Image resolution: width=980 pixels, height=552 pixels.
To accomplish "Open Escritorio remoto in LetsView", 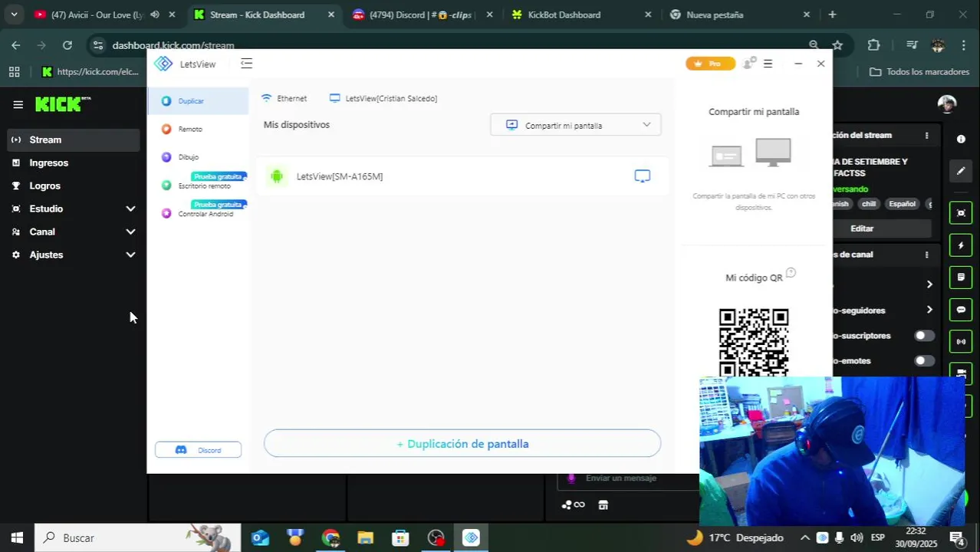I will pyautogui.click(x=204, y=186).
